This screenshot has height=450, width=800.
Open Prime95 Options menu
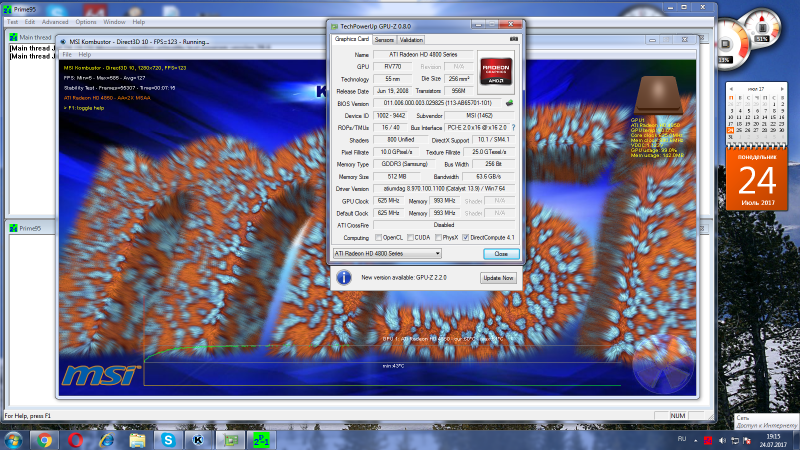(x=86, y=22)
